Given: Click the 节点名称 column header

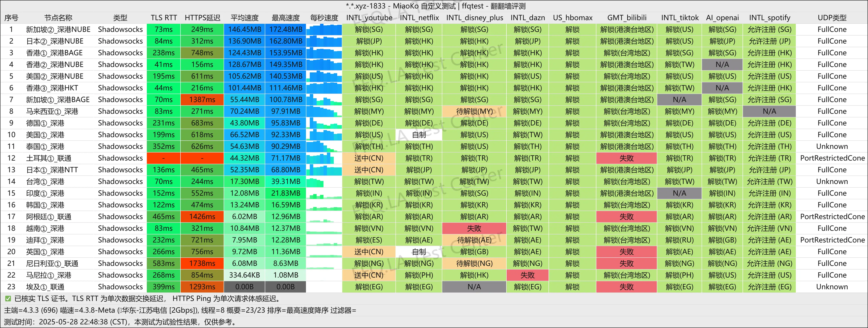Looking at the screenshot, I should [x=58, y=18].
